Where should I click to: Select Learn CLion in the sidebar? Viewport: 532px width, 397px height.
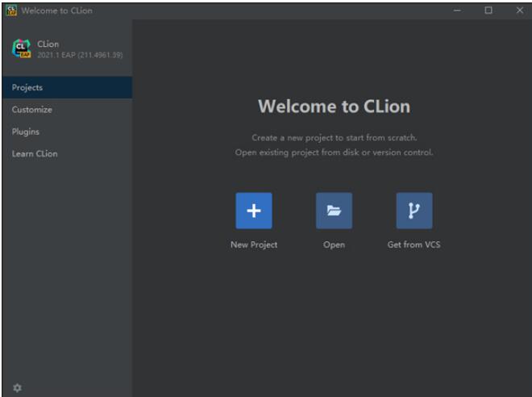tap(35, 153)
